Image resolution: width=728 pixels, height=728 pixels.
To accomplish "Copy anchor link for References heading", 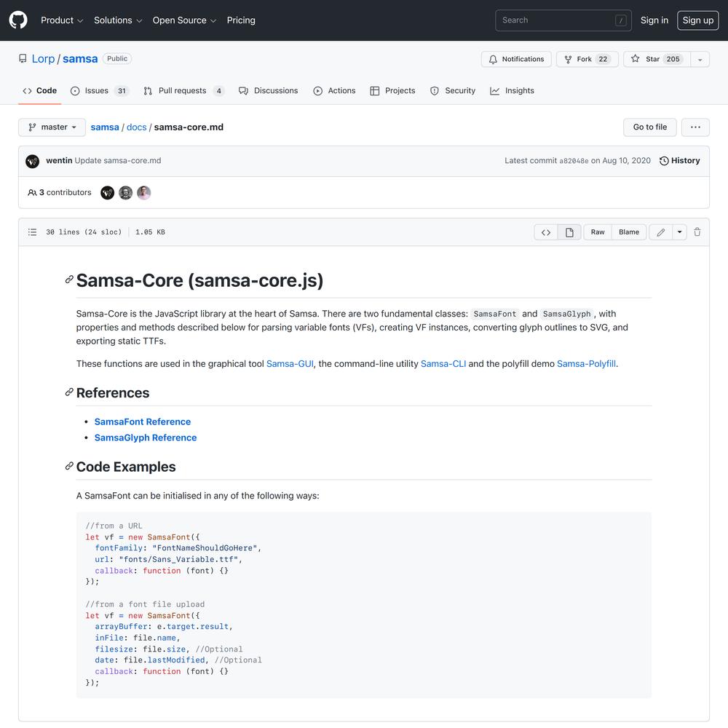I will point(69,392).
